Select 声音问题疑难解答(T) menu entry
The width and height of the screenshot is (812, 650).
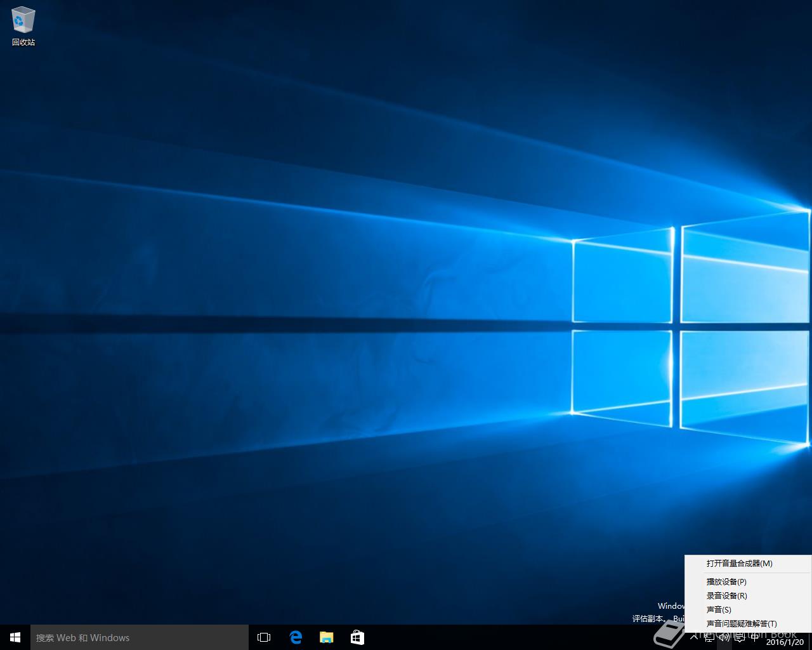[x=748, y=623]
